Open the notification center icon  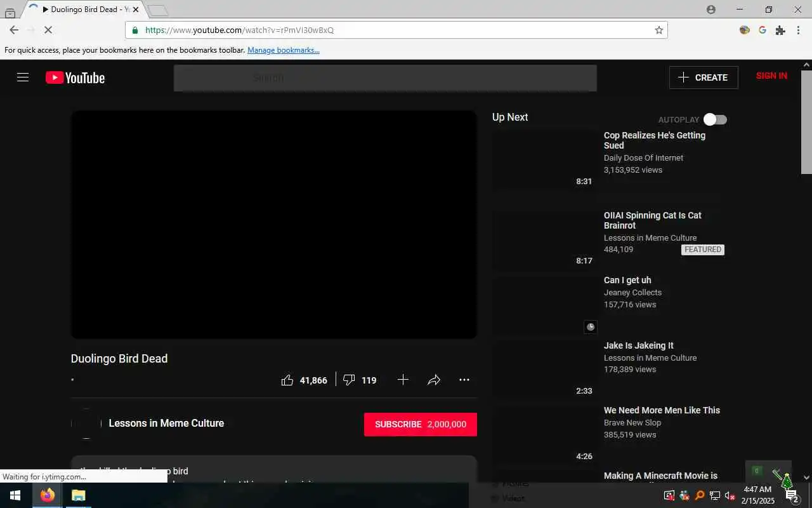coord(792,495)
